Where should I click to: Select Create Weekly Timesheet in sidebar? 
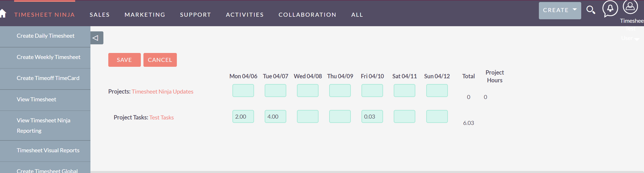(48, 57)
